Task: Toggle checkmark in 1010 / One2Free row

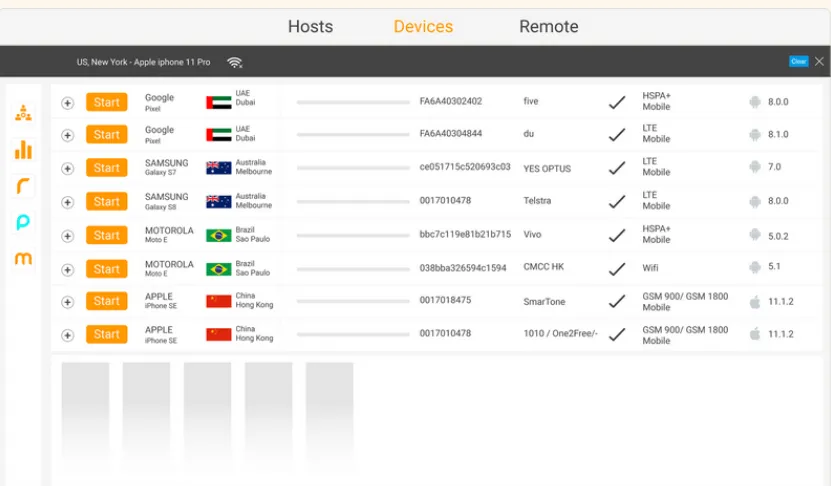Action: coord(617,334)
